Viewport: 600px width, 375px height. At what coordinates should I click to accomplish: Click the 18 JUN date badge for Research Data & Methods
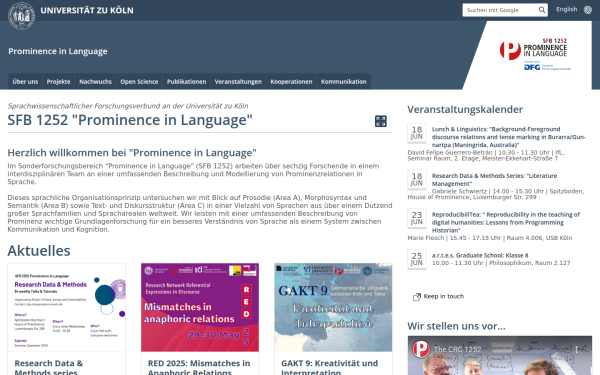coord(417,179)
